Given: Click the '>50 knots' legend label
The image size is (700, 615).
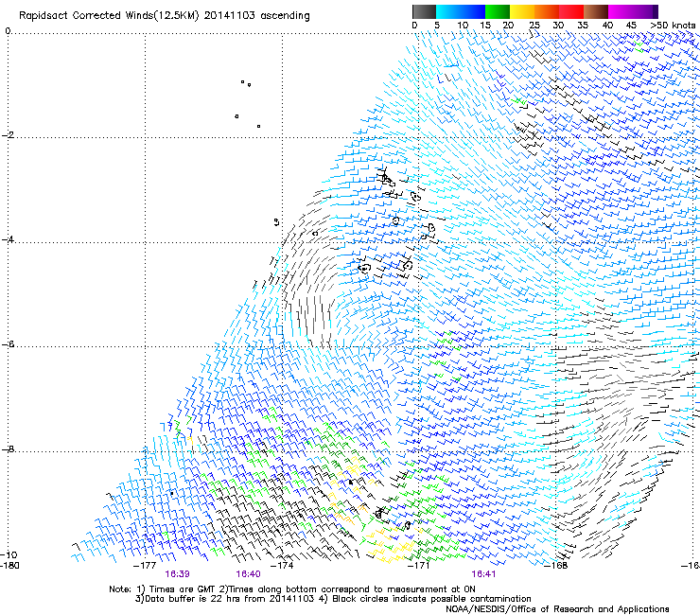Looking at the screenshot, I should 673,26.
